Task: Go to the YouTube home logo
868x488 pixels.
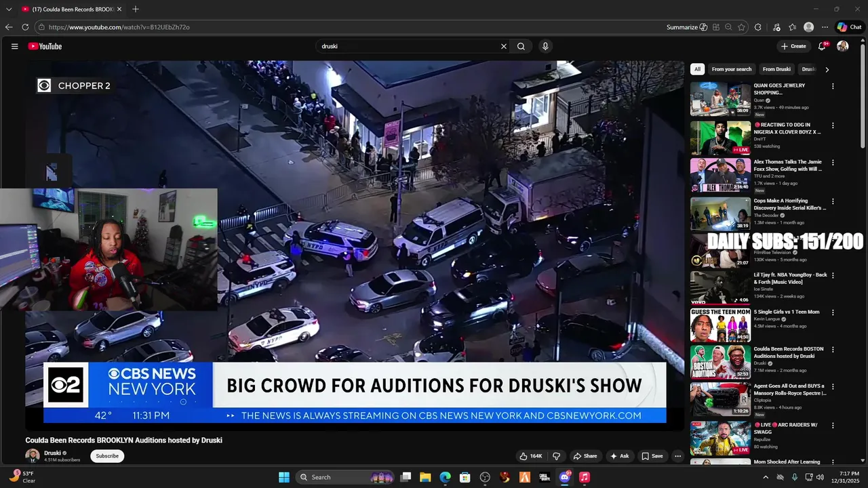Action: (45, 46)
